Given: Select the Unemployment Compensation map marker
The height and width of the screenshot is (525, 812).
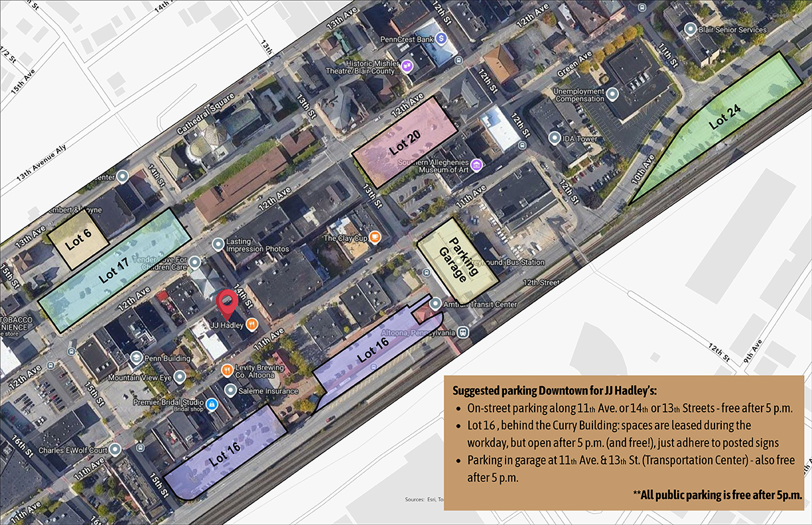Looking at the screenshot, I should click(x=612, y=93).
